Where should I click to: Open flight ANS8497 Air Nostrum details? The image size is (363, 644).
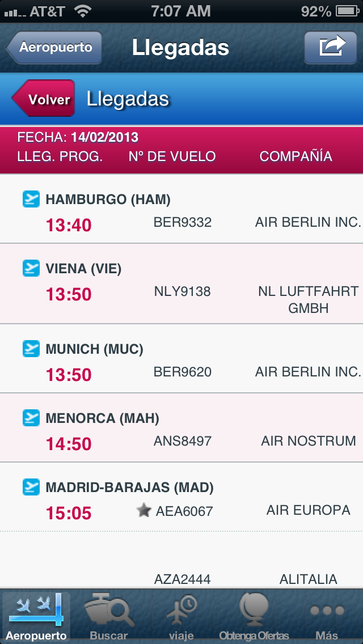pos(181,427)
